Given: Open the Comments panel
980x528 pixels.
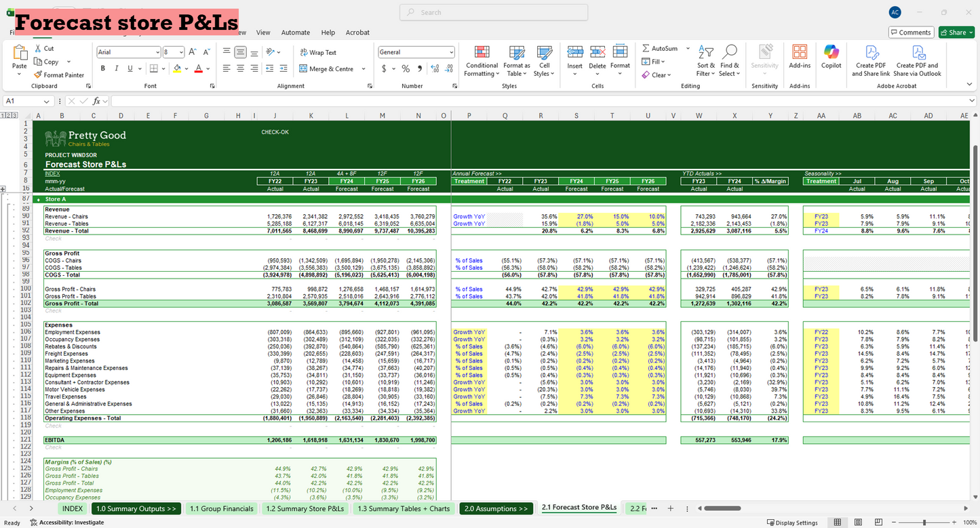Looking at the screenshot, I should 911,32.
